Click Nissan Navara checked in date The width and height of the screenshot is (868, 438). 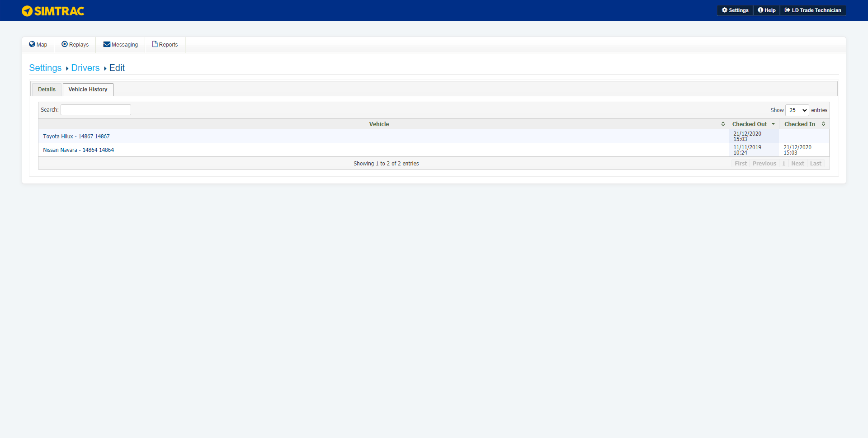pos(797,150)
